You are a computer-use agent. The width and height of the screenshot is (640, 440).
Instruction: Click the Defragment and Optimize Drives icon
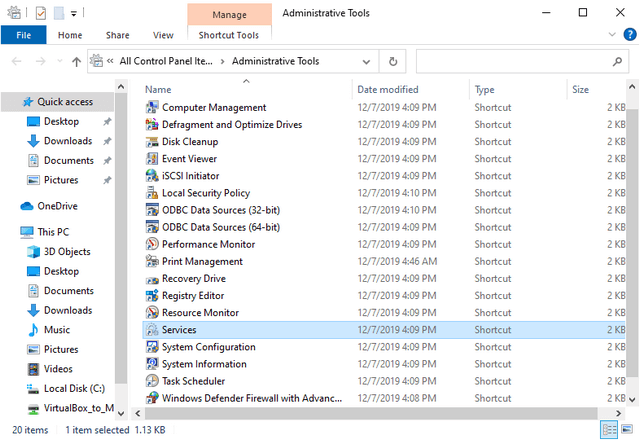[x=152, y=124]
